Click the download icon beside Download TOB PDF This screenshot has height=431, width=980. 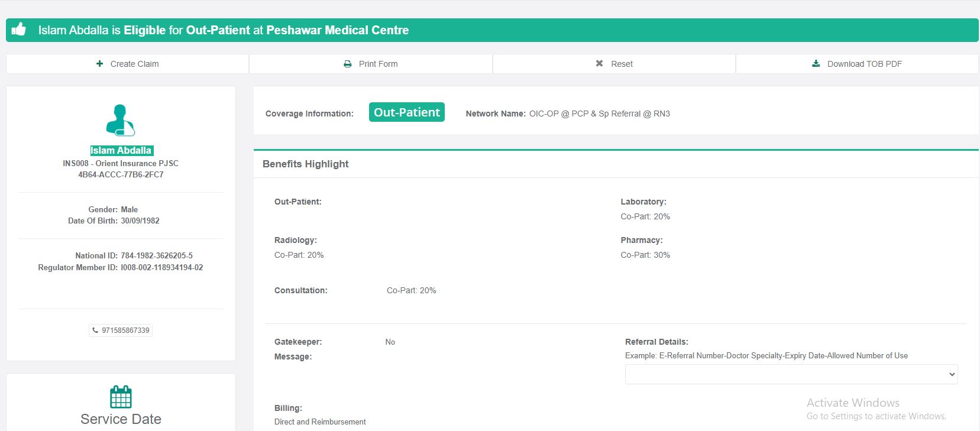point(816,64)
